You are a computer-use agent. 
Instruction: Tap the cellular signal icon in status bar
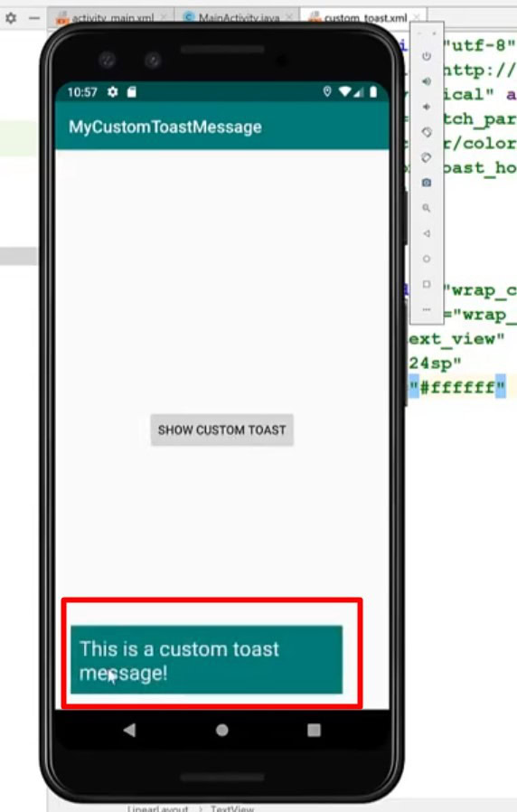(x=358, y=93)
